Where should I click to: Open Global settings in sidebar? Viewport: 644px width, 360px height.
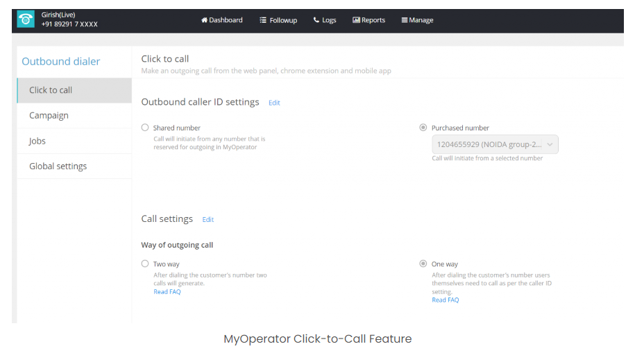point(74,166)
